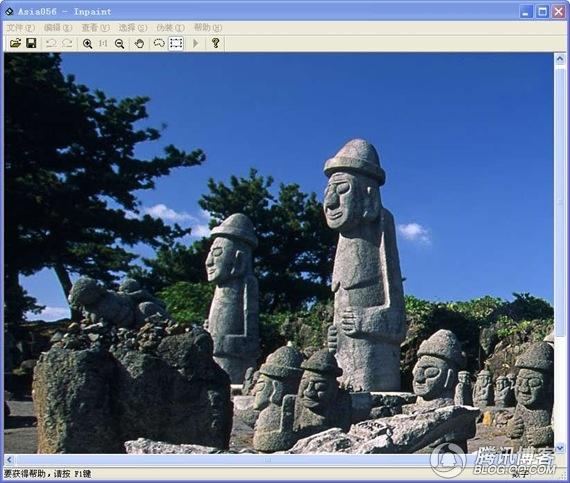This screenshot has height=483, width=570.
Task: Toggle the rectangular marquee selection tool
Action: click(176, 43)
